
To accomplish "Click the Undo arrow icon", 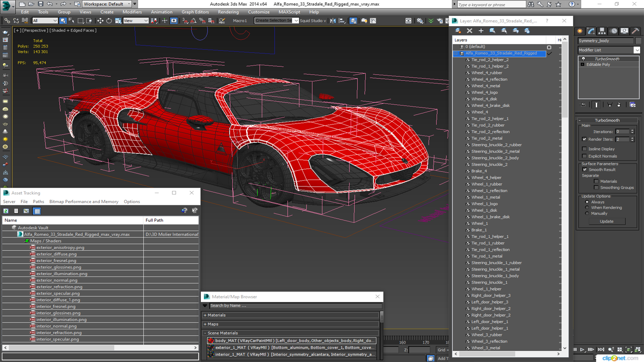I will (50, 4).
